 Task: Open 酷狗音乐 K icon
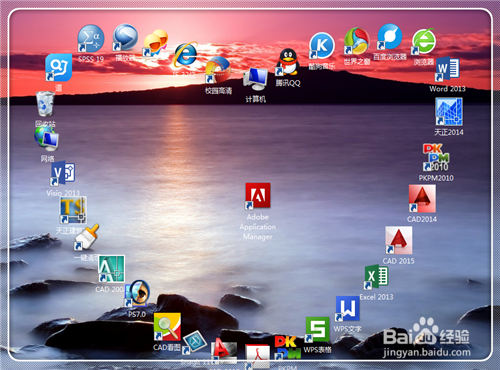pyautogui.click(x=322, y=46)
